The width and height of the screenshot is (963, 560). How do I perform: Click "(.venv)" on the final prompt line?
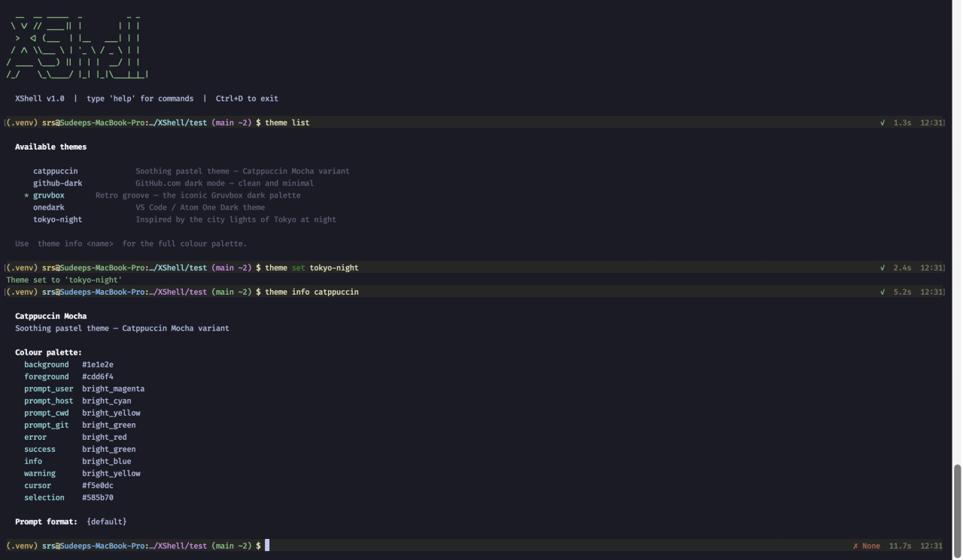22,546
